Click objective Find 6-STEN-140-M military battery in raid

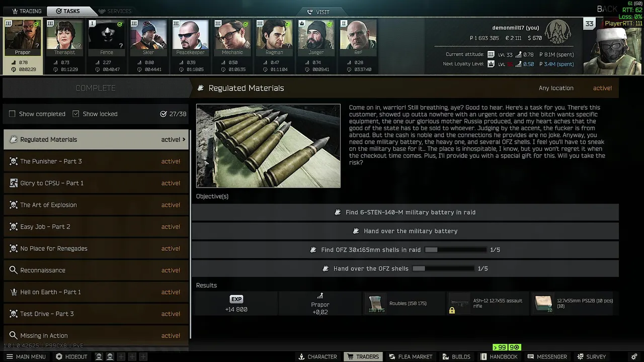coord(405,212)
